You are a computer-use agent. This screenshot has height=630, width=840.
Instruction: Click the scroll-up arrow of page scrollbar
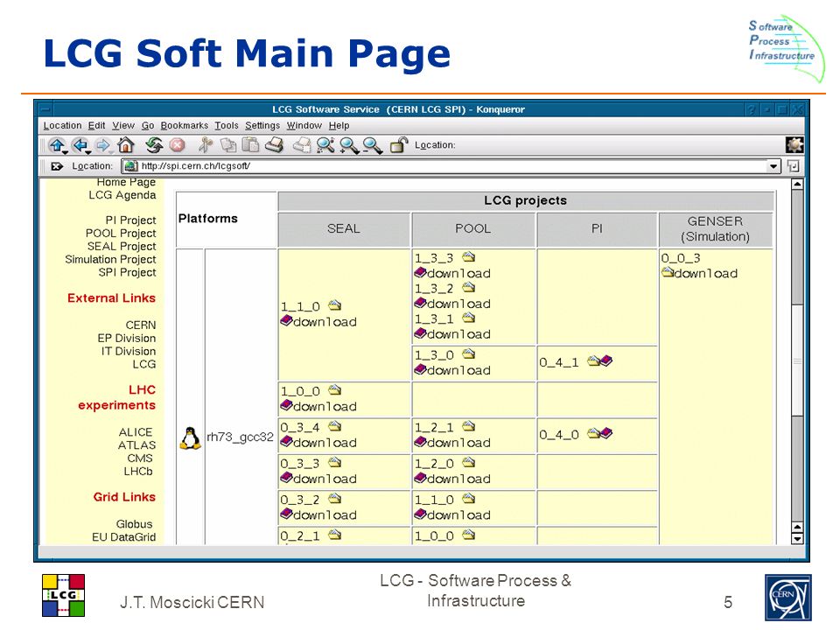click(797, 185)
